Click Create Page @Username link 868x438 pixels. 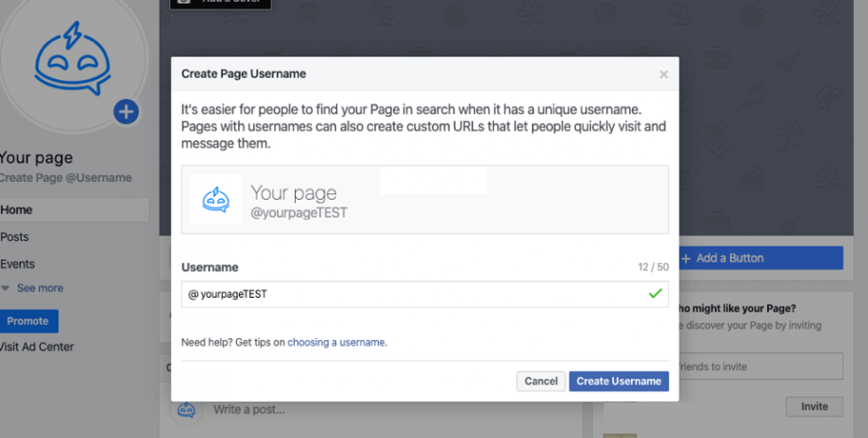click(65, 177)
